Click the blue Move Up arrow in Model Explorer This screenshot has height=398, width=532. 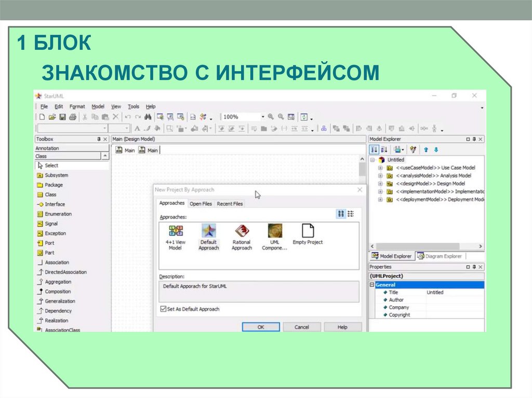point(426,149)
